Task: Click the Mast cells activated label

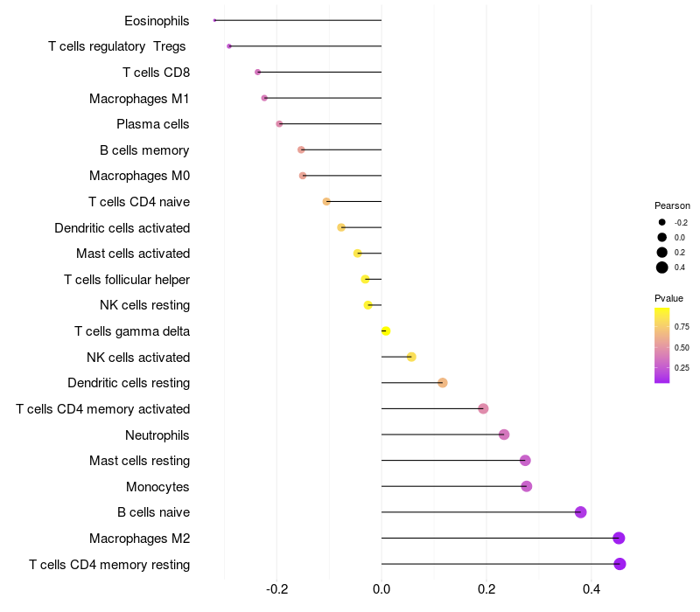Action: click(133, 254)
